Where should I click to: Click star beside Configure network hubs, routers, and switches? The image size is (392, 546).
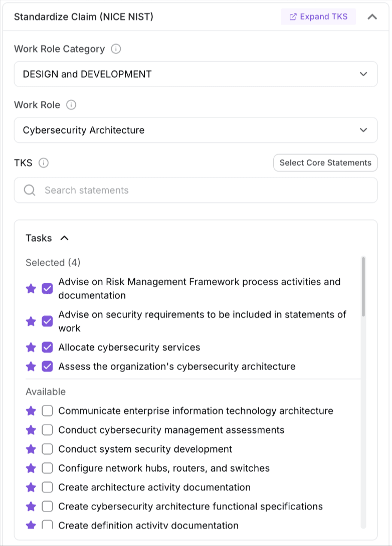point(31,468)
